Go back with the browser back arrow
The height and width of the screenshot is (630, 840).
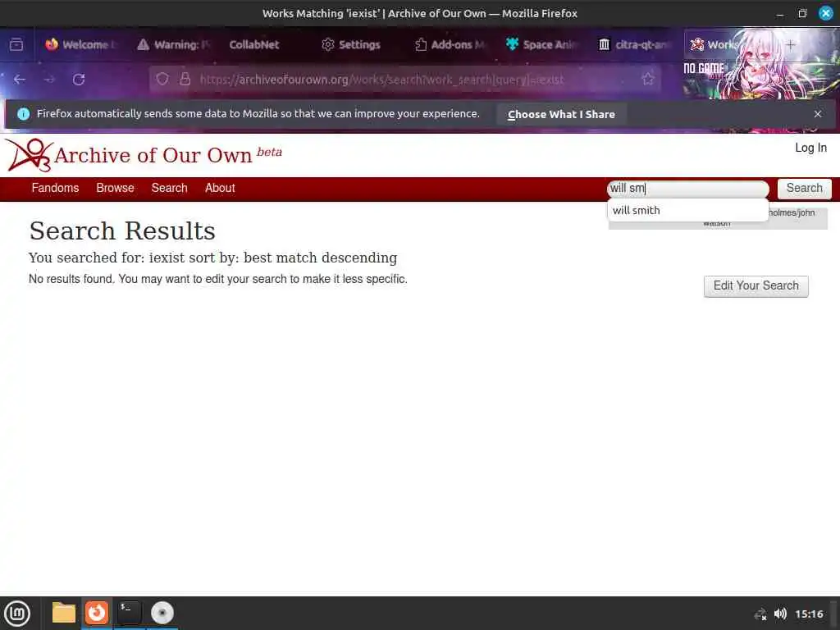click(20, 80)
